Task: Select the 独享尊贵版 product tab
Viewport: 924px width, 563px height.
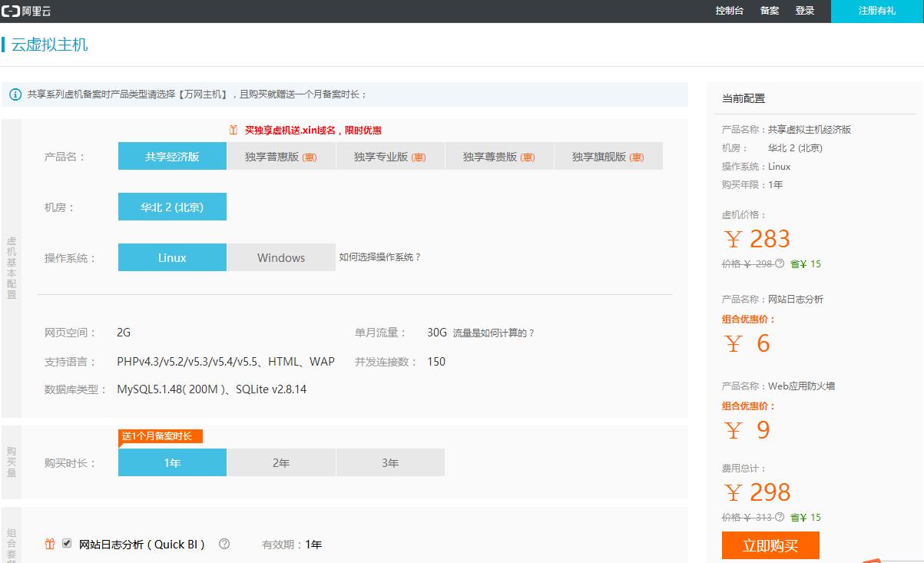Action: click(499, 156)
